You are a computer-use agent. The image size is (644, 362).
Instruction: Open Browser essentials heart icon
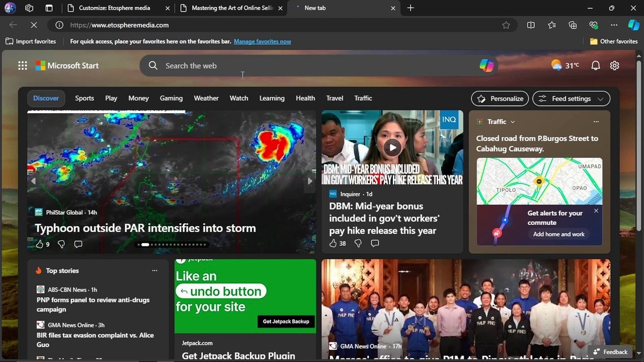pos(593,25)
